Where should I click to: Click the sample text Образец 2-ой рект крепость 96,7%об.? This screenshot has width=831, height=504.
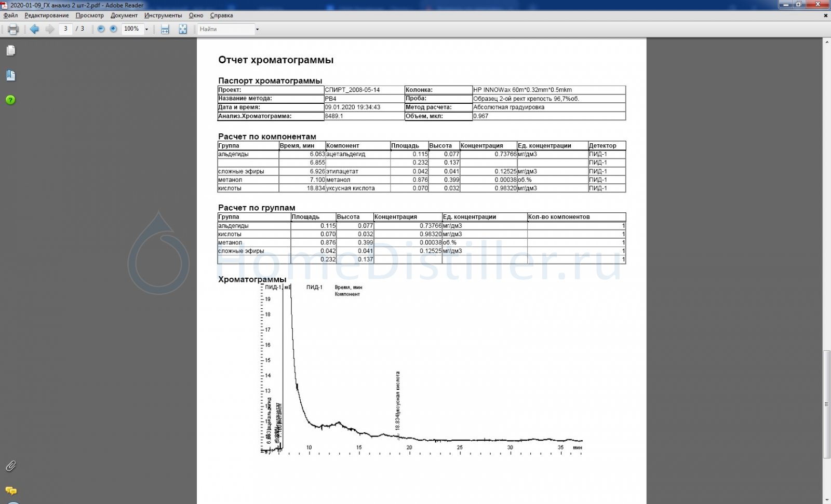point(526,99)
